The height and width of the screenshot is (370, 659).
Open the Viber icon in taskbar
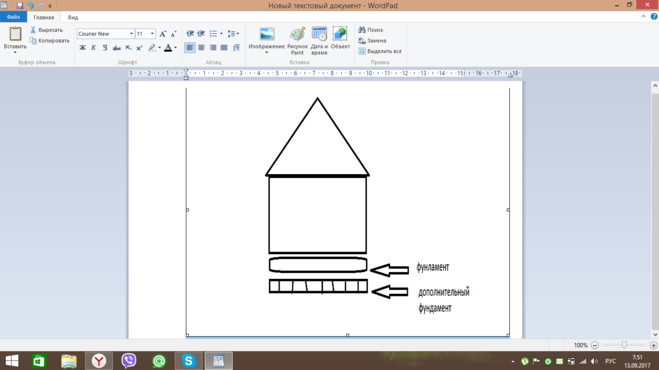[x=129, y=361]
